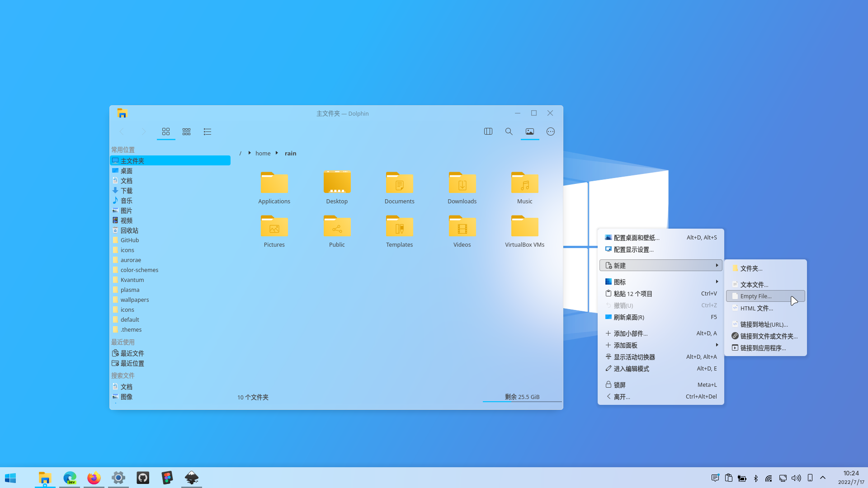The image size is (868, 488).
Task: Open Kvantum bookmark in sidebar
Action: pos(170,280)
